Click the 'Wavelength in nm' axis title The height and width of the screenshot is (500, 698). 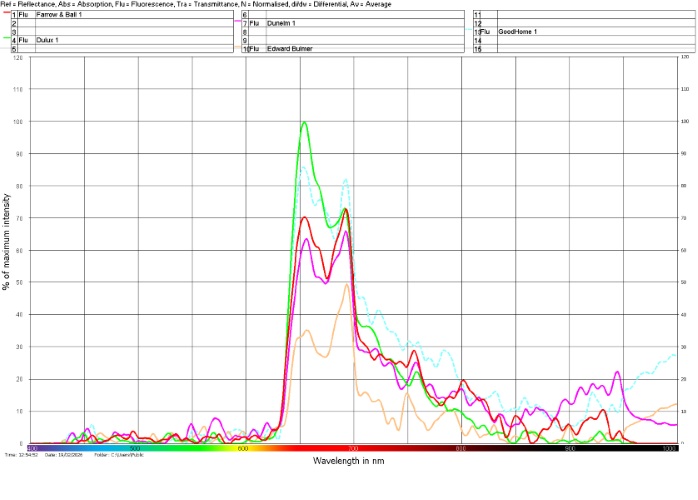[349, 461]
